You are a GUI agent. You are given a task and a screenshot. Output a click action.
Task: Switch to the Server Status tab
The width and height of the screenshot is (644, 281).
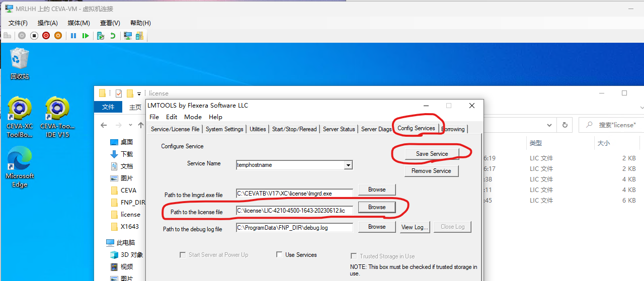click(339, 129)
